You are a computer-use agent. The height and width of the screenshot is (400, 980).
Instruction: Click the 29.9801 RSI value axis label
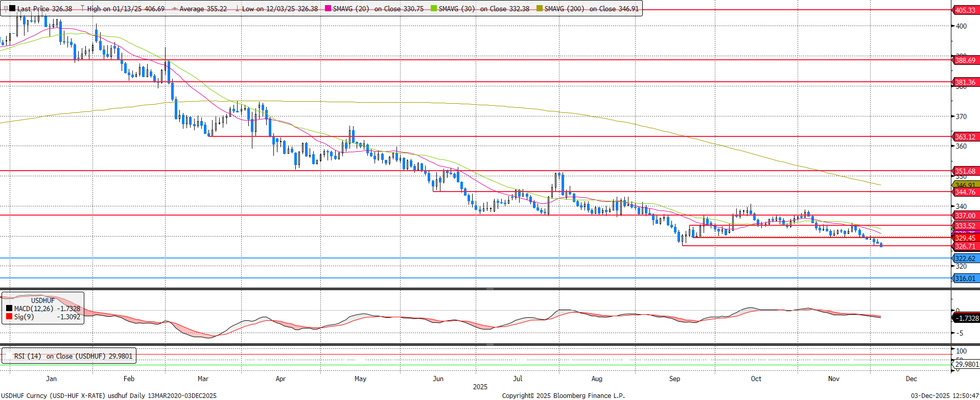(967, 364)
